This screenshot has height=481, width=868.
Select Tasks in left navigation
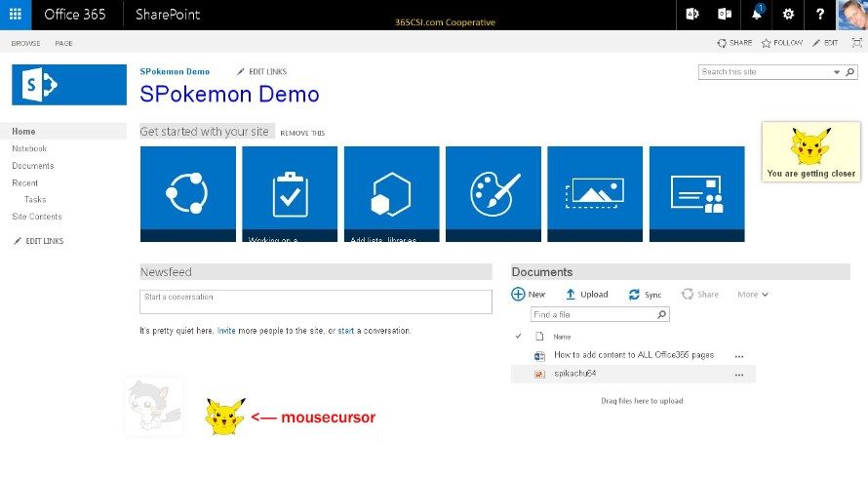35,199
